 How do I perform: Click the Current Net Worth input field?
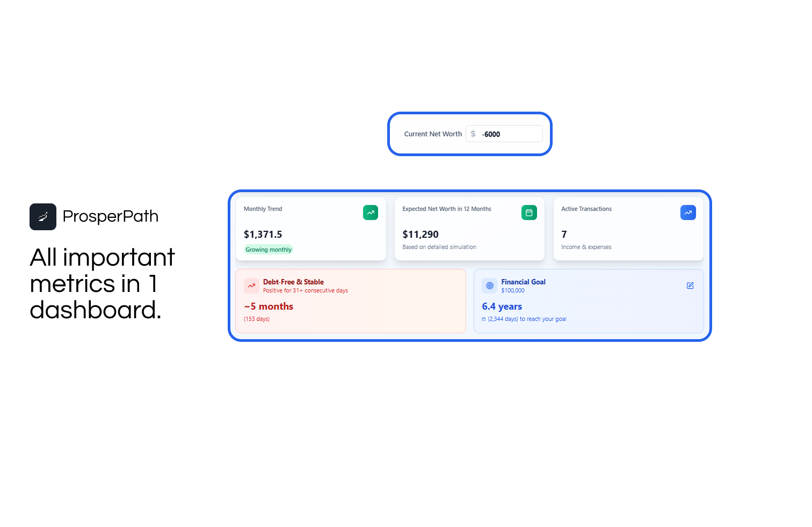[510, 134]
